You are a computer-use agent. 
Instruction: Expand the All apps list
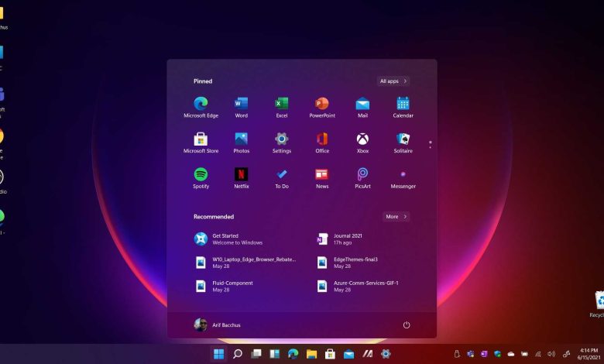tap(393, 81)
